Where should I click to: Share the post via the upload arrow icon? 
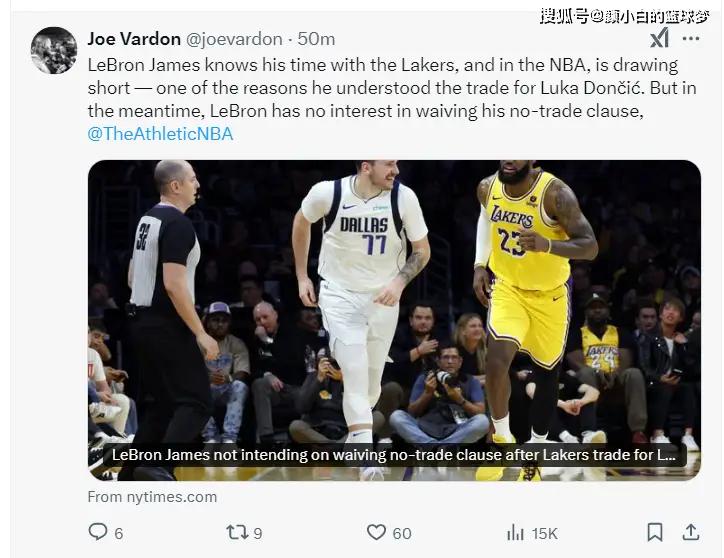coord(690,532)
